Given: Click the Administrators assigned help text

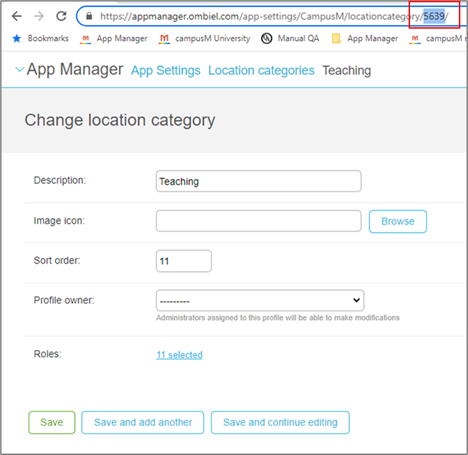Looking at the screenshot, I should [x=278, y=318].
